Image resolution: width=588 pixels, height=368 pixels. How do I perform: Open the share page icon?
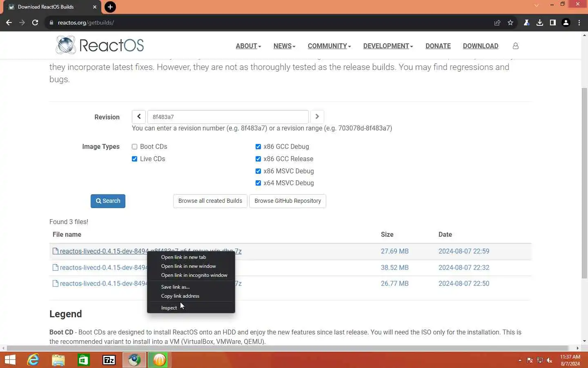tap(497, 22)
